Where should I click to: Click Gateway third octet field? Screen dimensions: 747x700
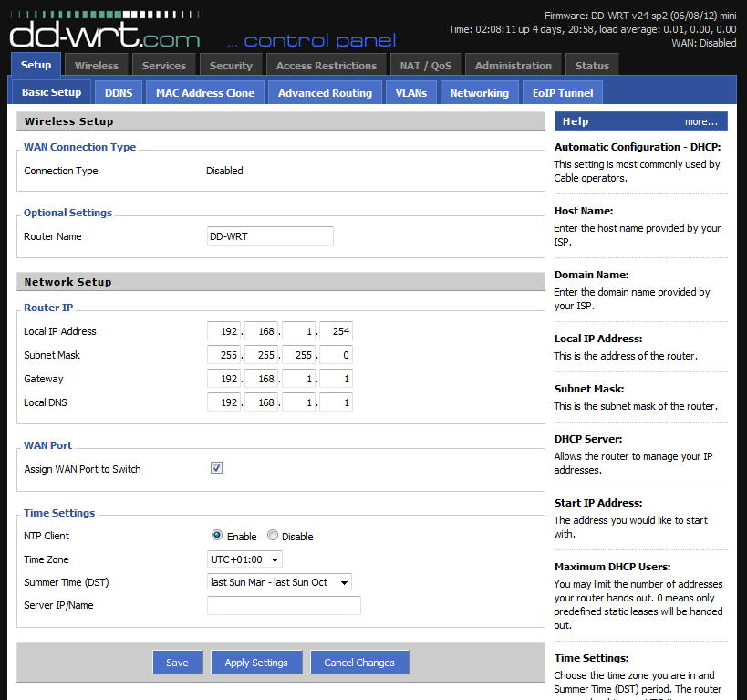pos(298,379)
